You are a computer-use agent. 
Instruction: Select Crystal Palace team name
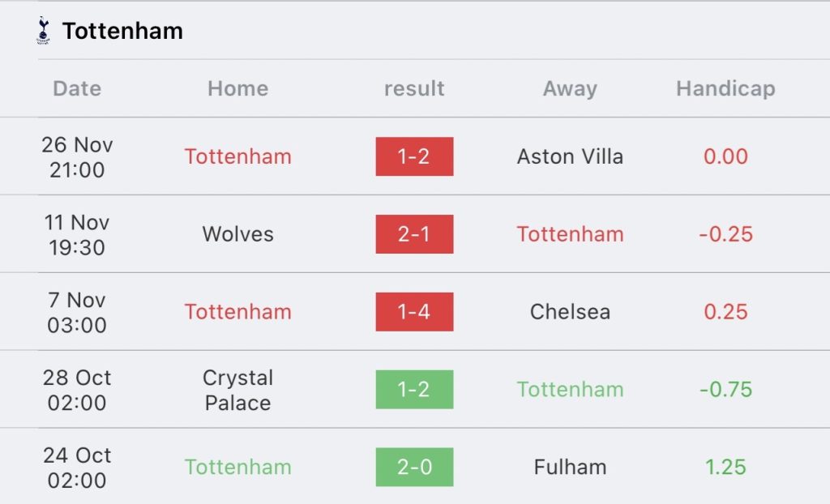pos(237,391)
